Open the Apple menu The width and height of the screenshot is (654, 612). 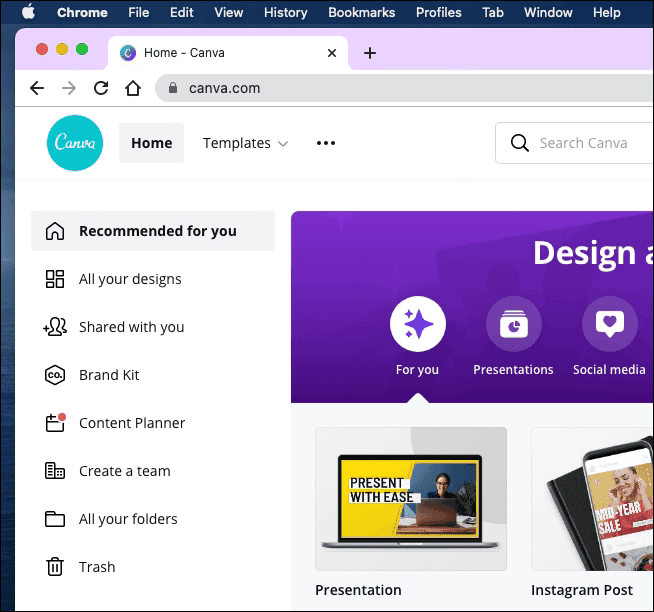pyautogui.click(x=28, y=12)
